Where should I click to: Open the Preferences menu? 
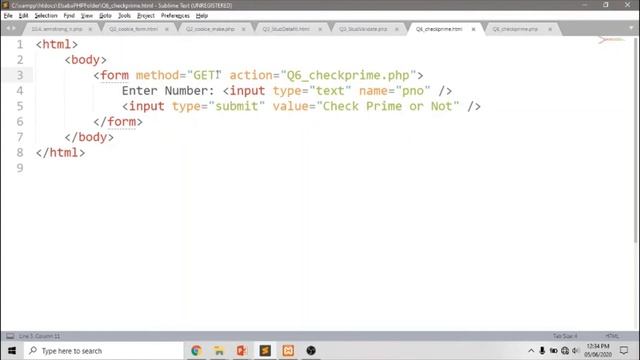coord(175,16)
